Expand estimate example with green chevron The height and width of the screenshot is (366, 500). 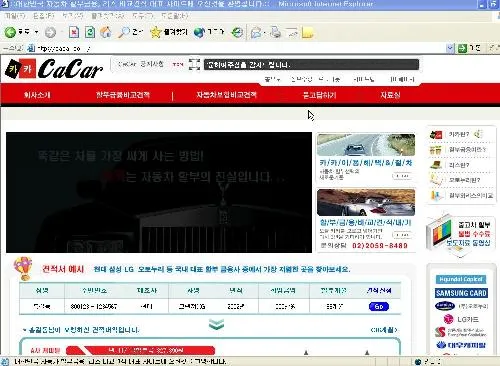(x=216, y=324)
